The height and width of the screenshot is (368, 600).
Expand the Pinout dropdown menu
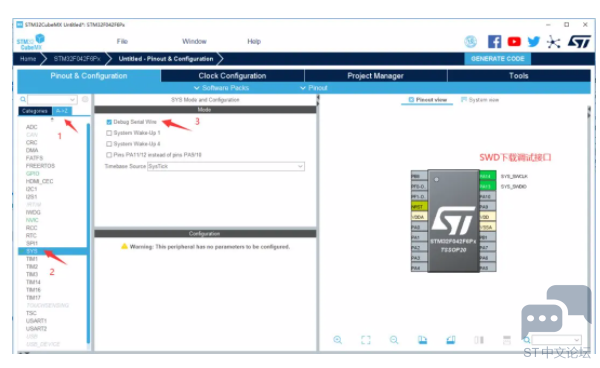coord(314,88)
